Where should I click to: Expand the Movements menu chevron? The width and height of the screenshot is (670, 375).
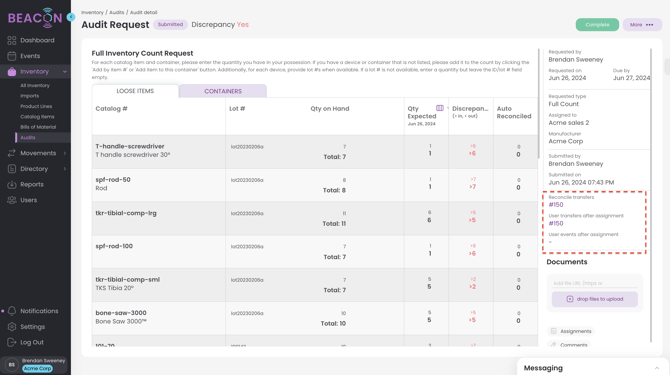click(x=65, y=153)
